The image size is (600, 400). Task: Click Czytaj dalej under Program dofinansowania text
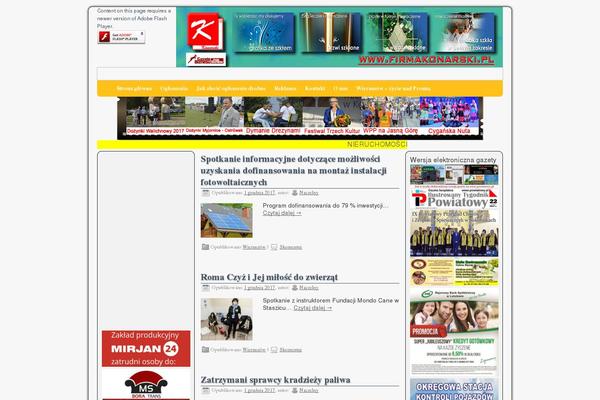coord(282,213)
